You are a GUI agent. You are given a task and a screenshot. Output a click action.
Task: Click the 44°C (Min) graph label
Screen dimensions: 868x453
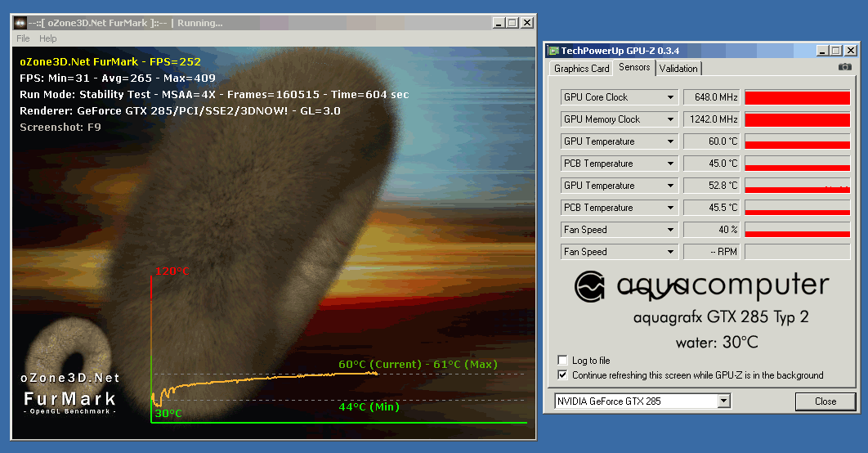369,407
